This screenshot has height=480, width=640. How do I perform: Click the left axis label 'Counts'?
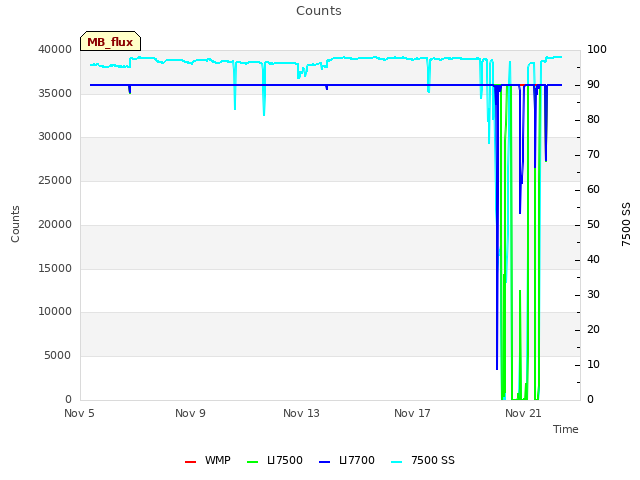pyautogui.click(x=15, y=224)
